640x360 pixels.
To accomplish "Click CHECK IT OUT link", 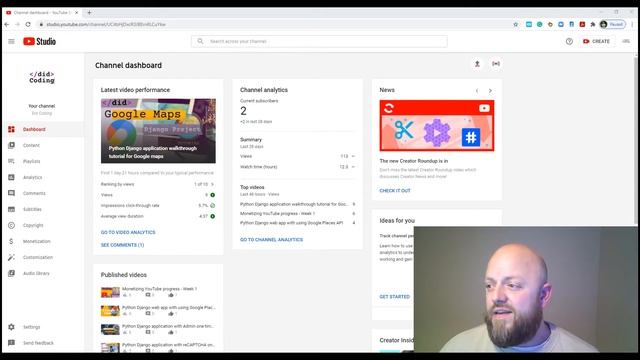I will [395, 191].
